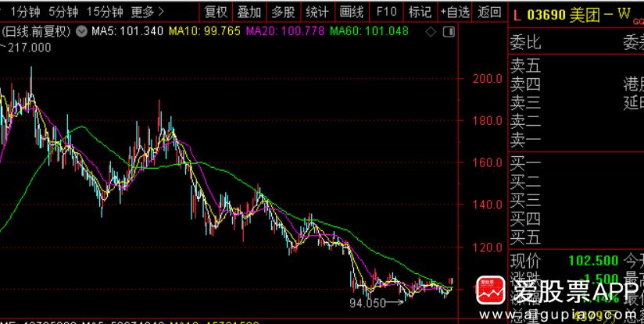Click the diamond icon above chart
Screen dimensions: 644x324
click(431, 32)
